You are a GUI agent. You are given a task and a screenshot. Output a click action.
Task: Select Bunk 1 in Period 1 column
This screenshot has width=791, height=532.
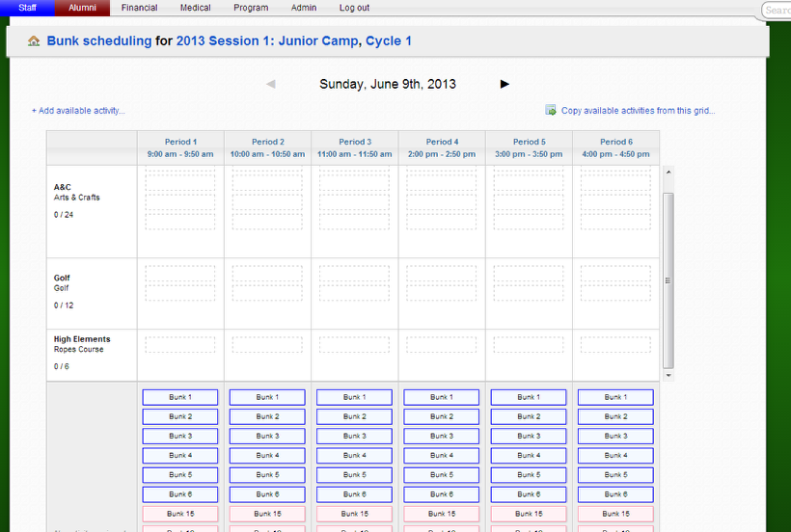(x=180, y=397)
